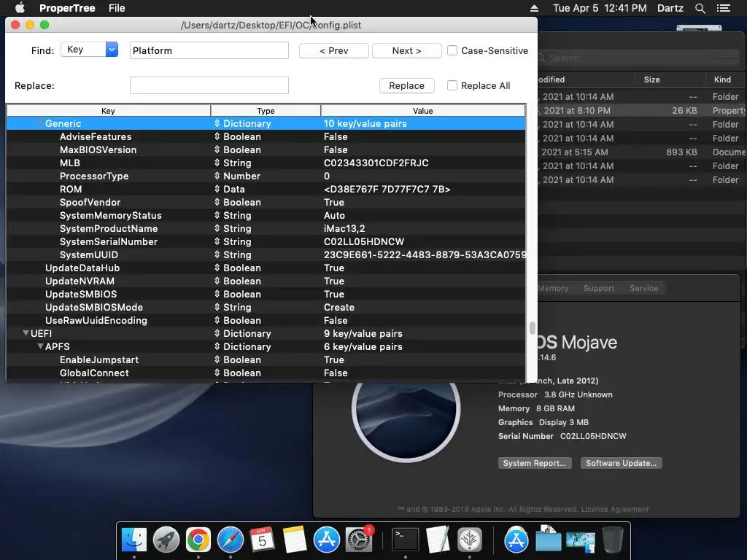Enable the Replace All checkbox
Viewport: 747px width, 560px height.
coord(452,85)
